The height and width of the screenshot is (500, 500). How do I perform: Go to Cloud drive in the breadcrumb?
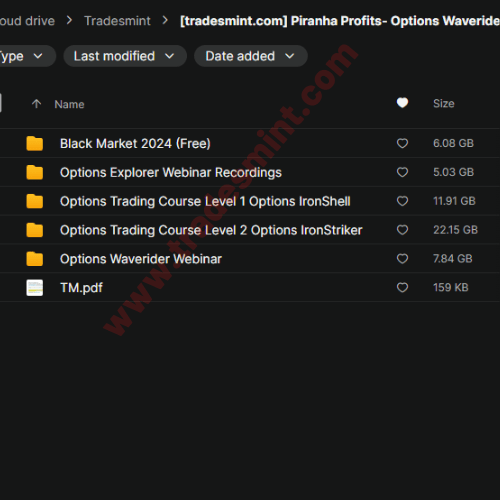click(27, 21)
